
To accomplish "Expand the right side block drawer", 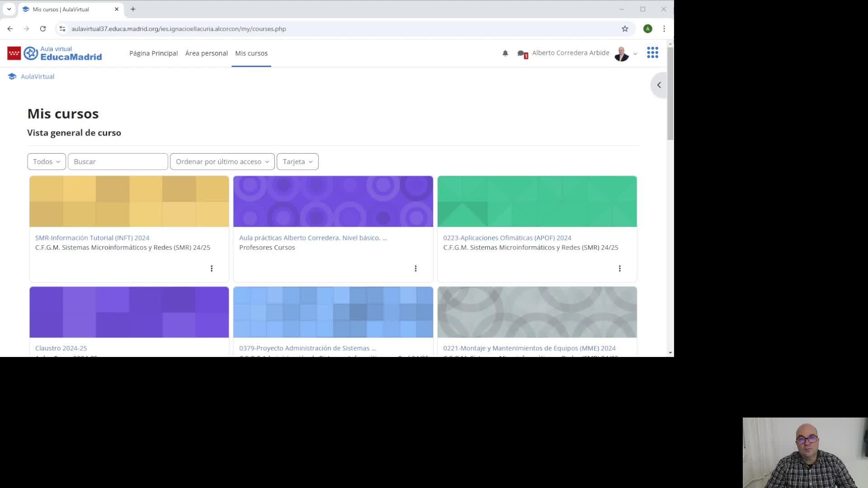I will (x=659, y=85).
